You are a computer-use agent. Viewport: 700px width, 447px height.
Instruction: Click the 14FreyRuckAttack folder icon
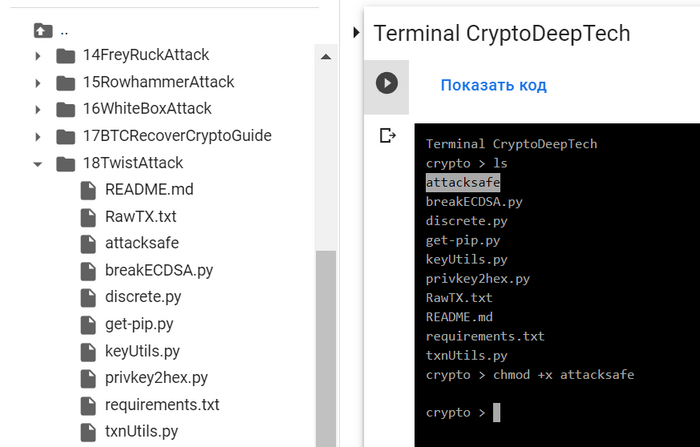[x=66, y=55]
